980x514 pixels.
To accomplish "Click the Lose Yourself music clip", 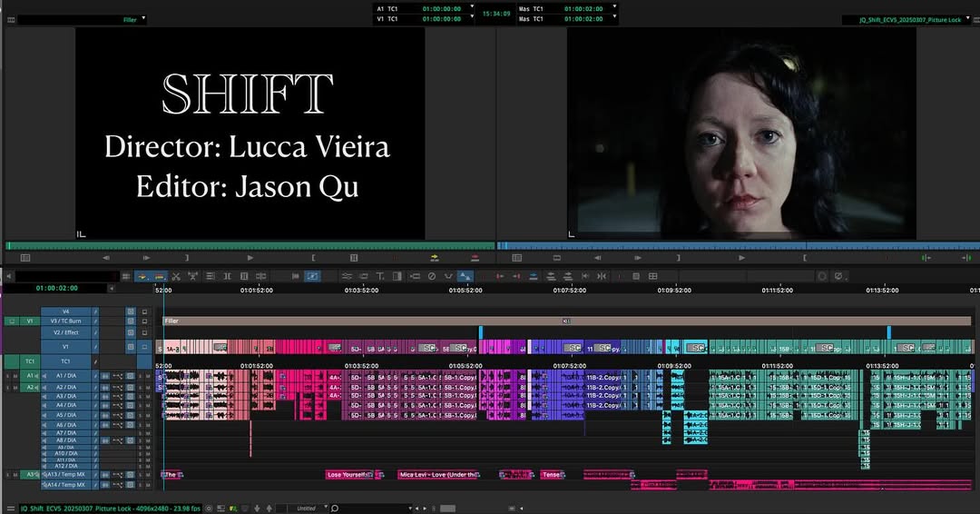I will coord(347,474).
